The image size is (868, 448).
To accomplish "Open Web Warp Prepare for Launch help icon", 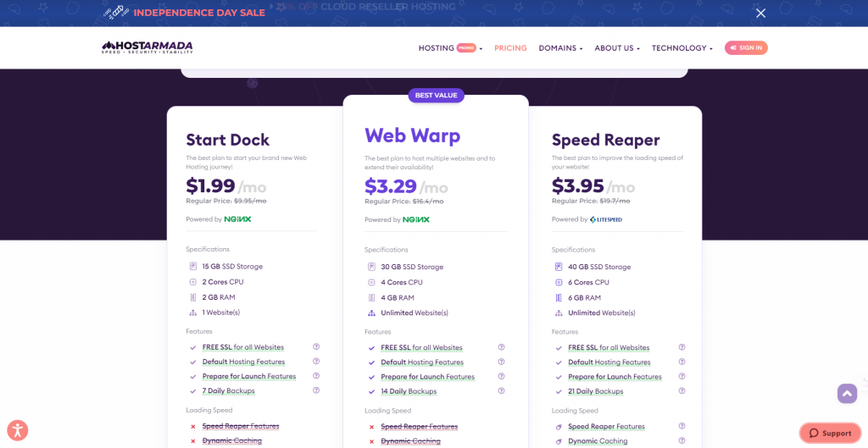I will click(x=501, y=376).
